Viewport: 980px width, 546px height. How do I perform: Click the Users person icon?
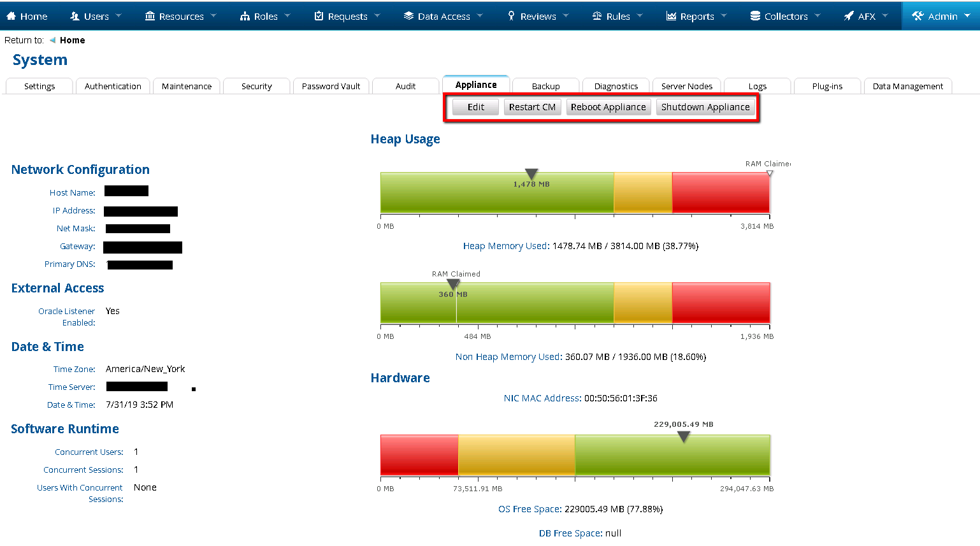[75, 16]
